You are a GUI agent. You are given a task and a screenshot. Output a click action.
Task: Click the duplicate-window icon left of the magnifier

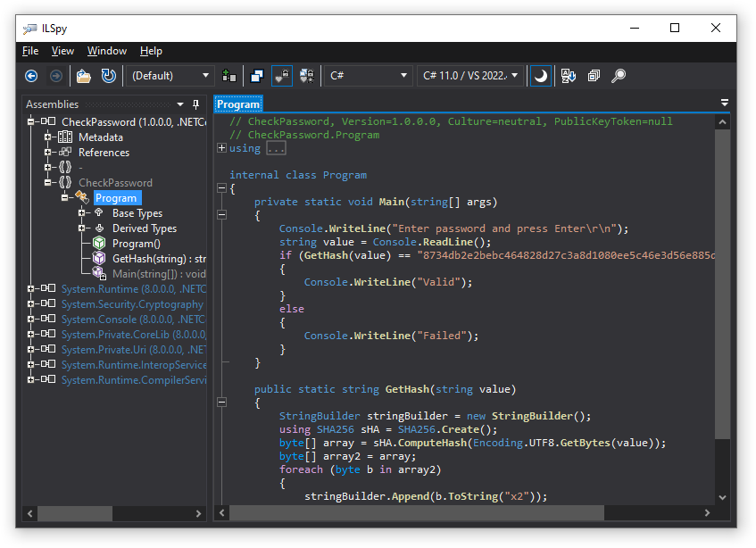594,76
